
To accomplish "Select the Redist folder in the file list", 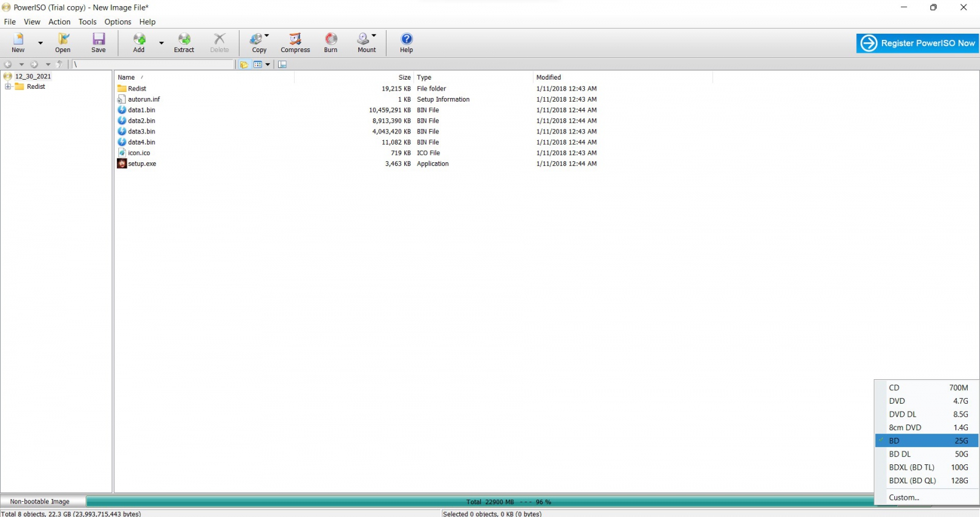I will coord(137,88).
